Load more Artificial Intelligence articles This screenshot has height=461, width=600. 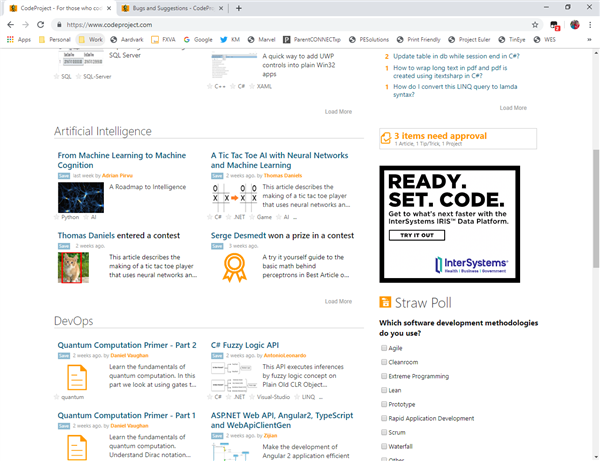(338, 301)
